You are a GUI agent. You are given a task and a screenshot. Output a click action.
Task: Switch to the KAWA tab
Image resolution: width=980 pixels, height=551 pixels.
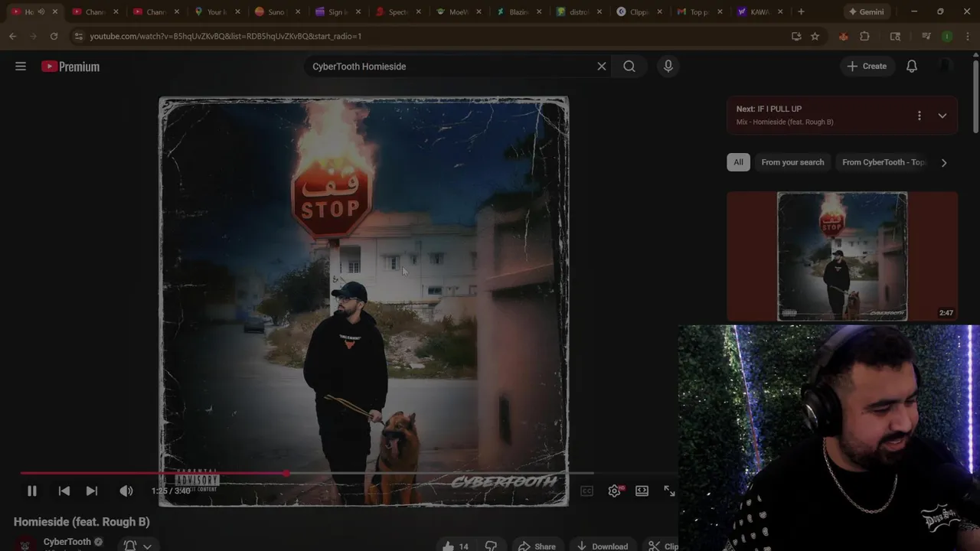(x=759, y=11)
